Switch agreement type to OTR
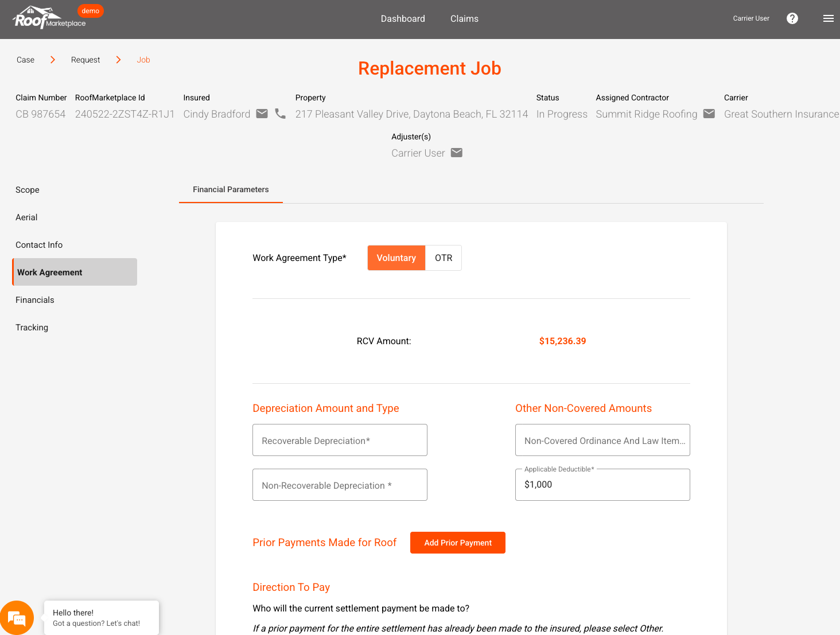Viewport: 840px width, 635px height. click(444, 258)
